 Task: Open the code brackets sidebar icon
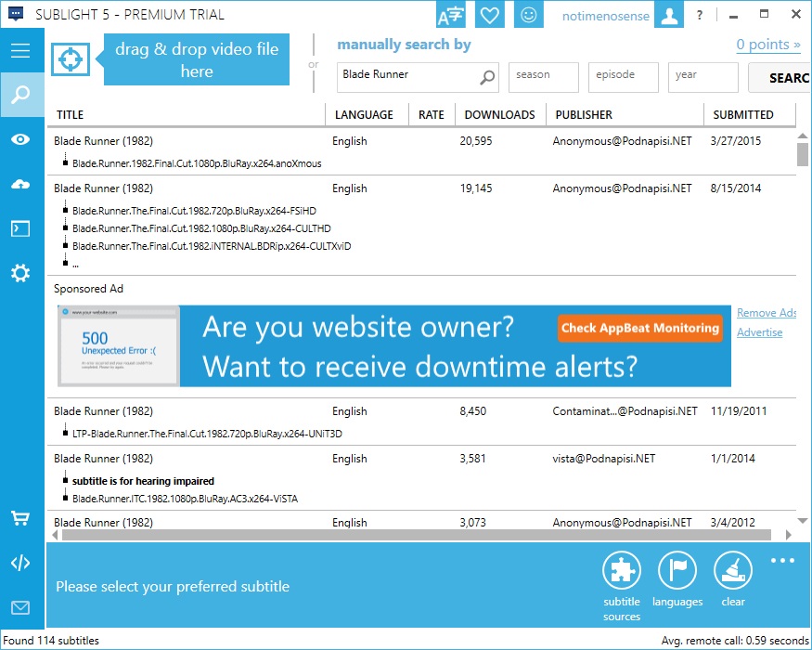click(x=20, y=563)
